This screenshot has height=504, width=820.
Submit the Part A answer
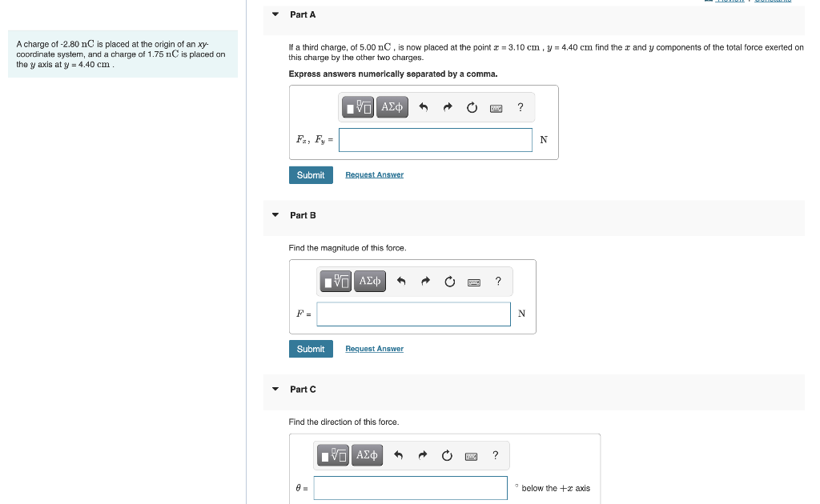pyautogui.click(x=311, y=174)
